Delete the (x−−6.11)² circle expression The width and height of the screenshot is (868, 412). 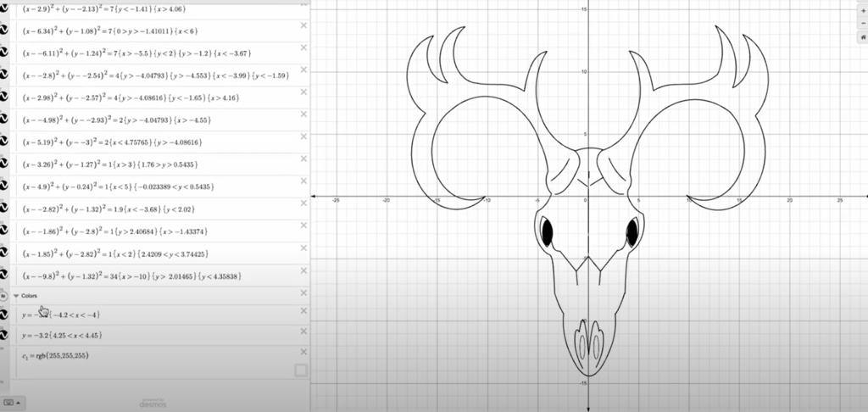(x=303, y=47)
